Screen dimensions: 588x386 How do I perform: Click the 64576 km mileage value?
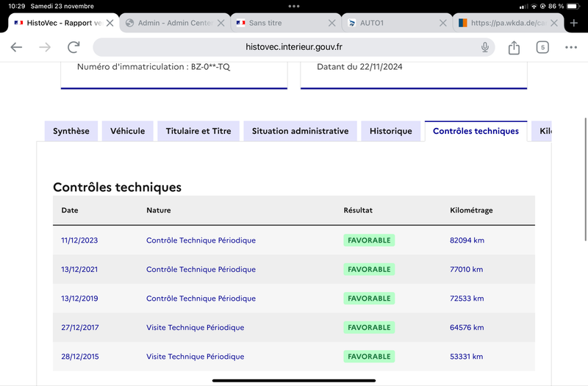tap(467, 327)
